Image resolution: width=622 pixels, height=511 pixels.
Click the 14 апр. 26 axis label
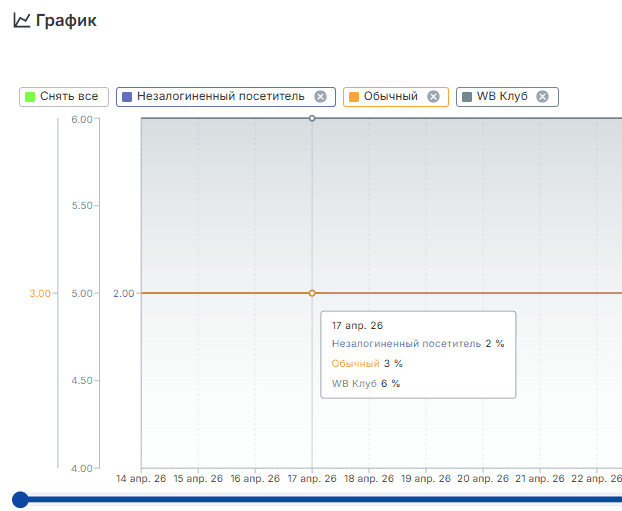pos(141,478)
